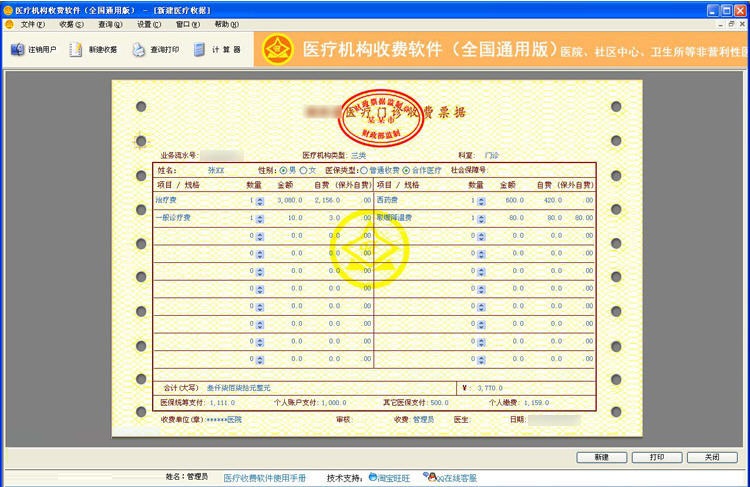Click the 新建收据 toolbar icon
750x487 pixels.
[76, 49]
